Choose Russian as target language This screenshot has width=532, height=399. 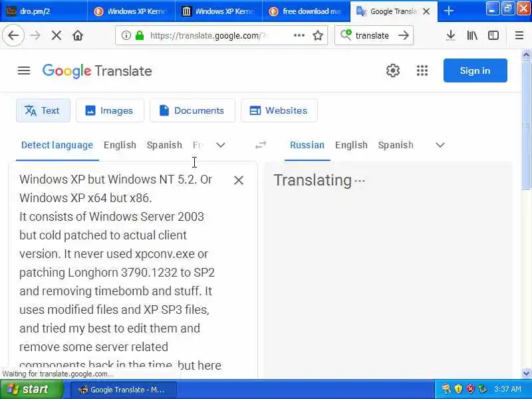pyautogui.click(x=307, y=145)
